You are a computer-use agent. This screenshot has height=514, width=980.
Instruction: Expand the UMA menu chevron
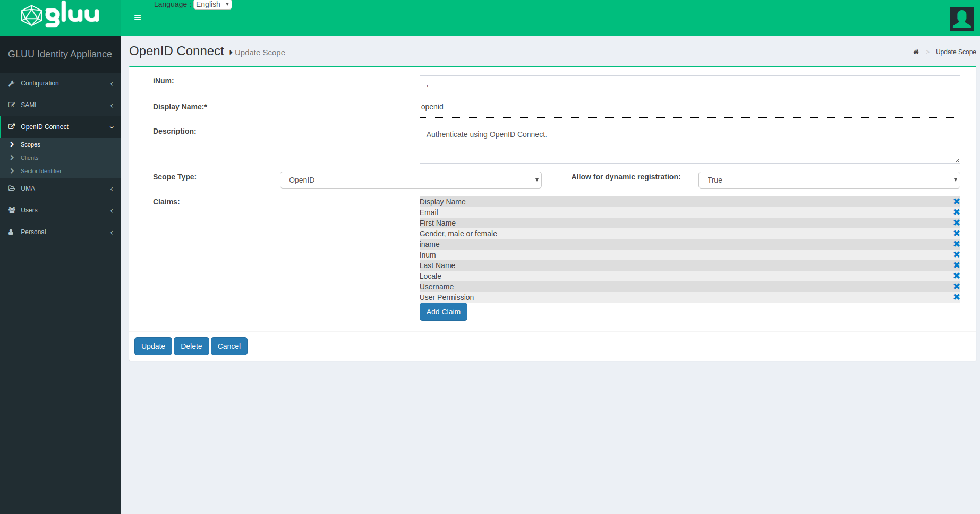point(112,189)
